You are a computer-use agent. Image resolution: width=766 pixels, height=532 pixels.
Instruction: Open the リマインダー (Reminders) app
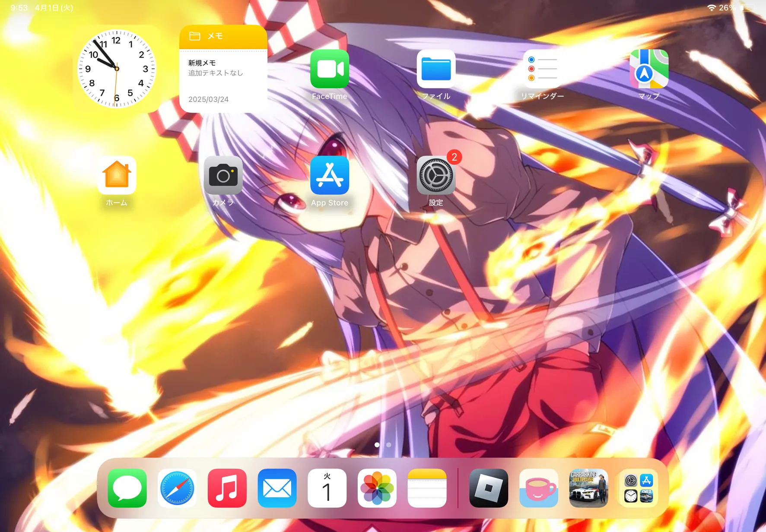click(542, 69)
